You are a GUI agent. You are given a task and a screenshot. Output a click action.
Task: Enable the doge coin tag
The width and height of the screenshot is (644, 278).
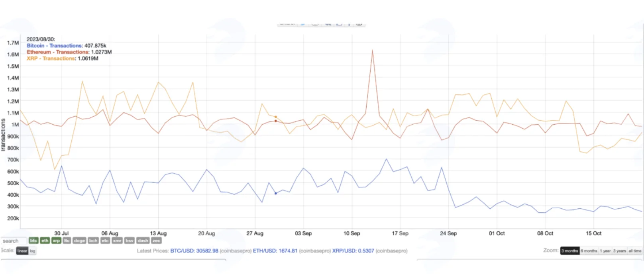tap(79, 241)
